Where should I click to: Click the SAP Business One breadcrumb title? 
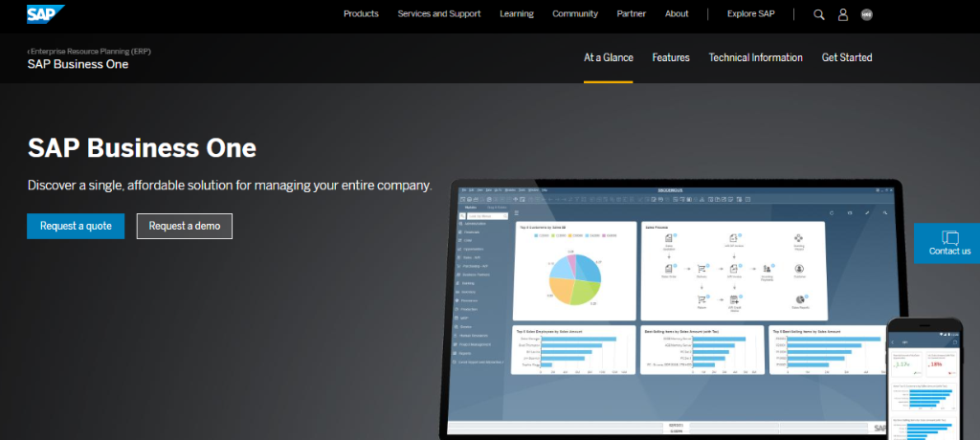pos(78,64)
